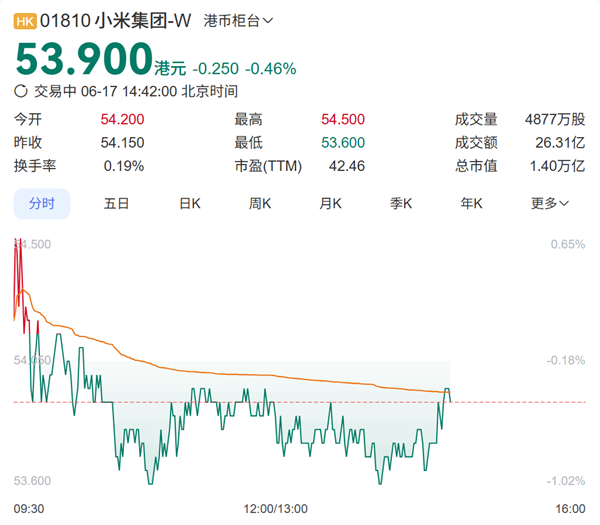Screen dimensions: 600x525
Task: Open the 周K weekly candlestick tab
Action: click(260, 203)
